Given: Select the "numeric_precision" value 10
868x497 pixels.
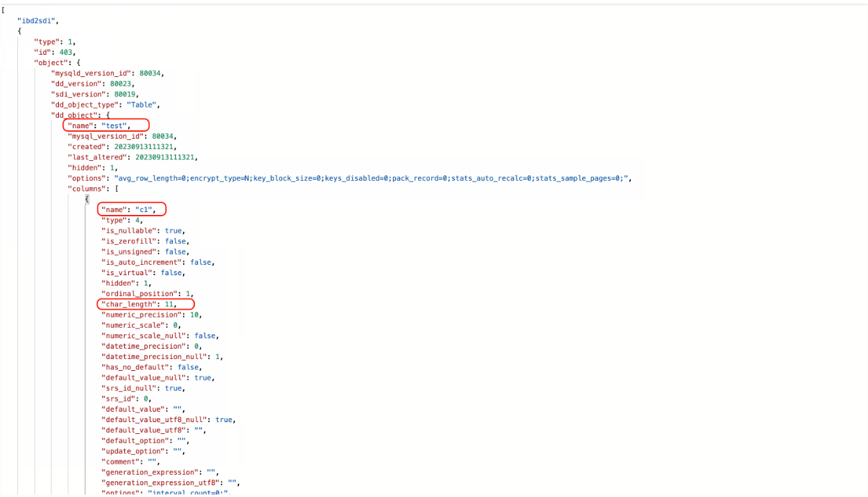Looking at the screenshot, I should (x=195, y=315).
